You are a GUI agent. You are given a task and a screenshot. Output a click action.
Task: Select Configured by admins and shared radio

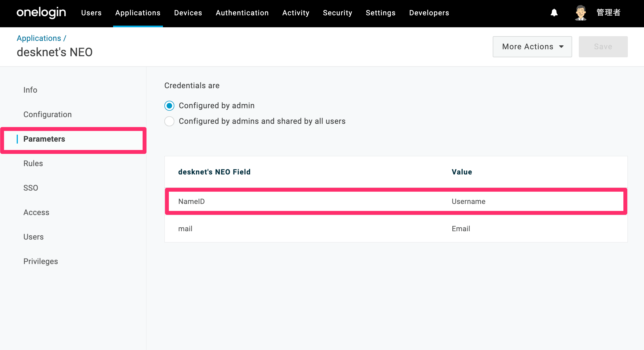(x=169, y=121)
